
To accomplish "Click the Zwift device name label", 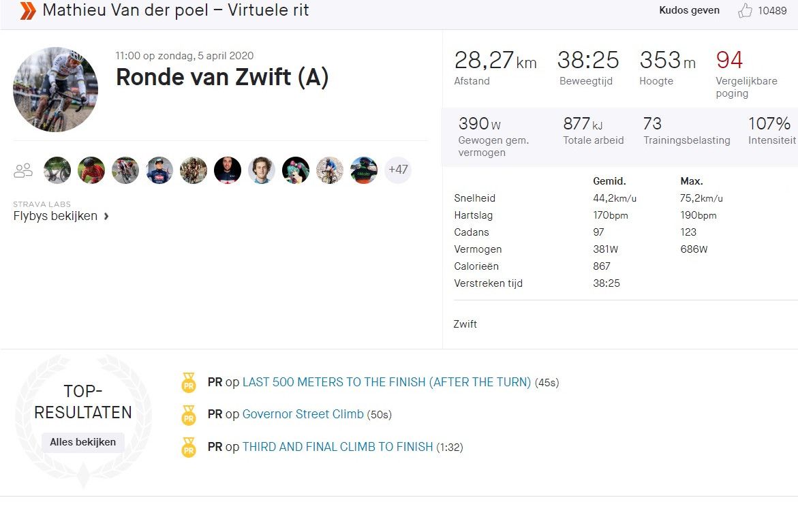I will pyautogui.click(x=465, y=324).
